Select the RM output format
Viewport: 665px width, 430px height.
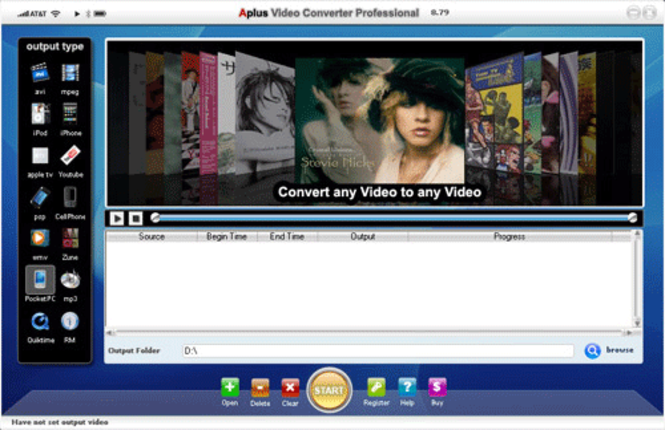point(70,321)
